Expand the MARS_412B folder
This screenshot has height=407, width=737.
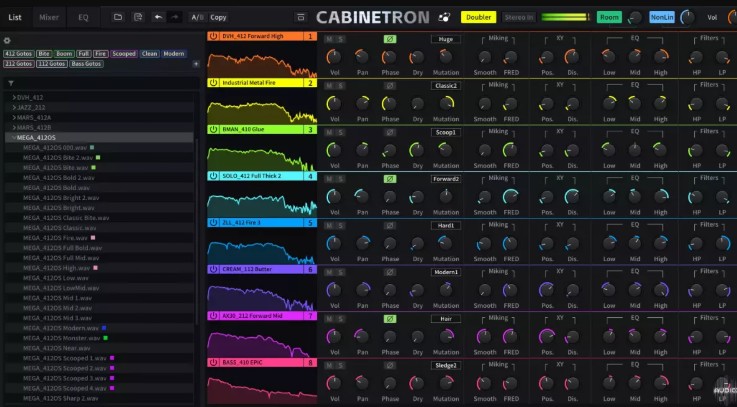click(x=14, y=127)
